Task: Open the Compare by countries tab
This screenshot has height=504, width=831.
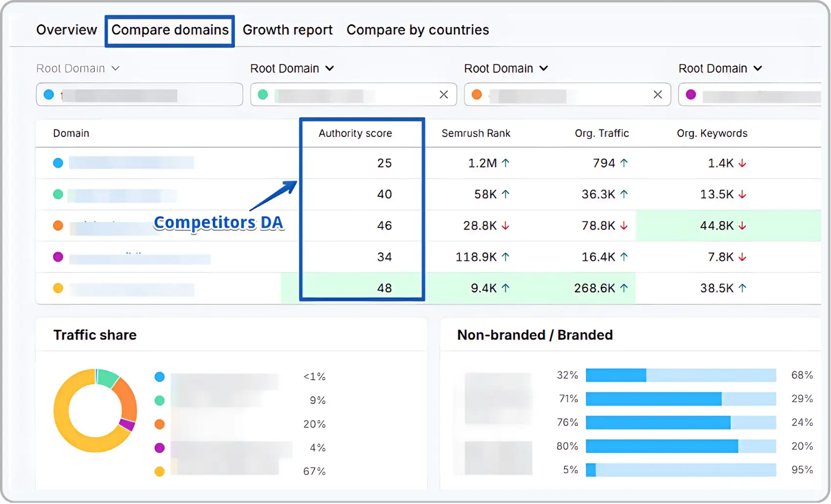Action: coord(417,30)
